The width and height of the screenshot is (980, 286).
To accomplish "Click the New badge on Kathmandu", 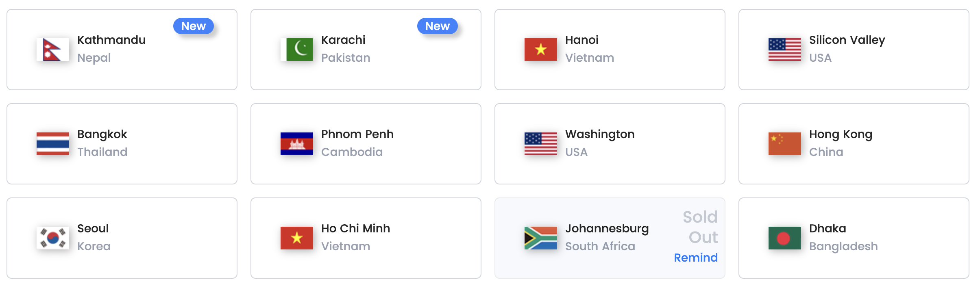I will point(194,26).
